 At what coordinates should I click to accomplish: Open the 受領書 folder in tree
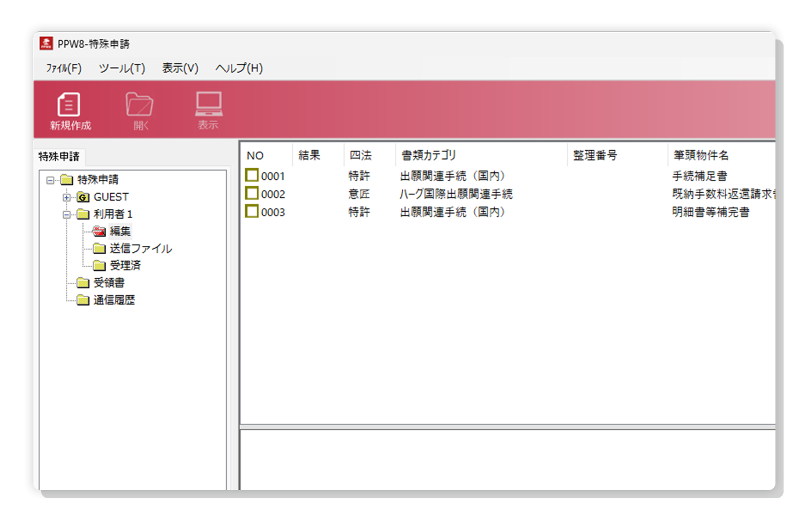pyautogui.click(x=83, y=283)
